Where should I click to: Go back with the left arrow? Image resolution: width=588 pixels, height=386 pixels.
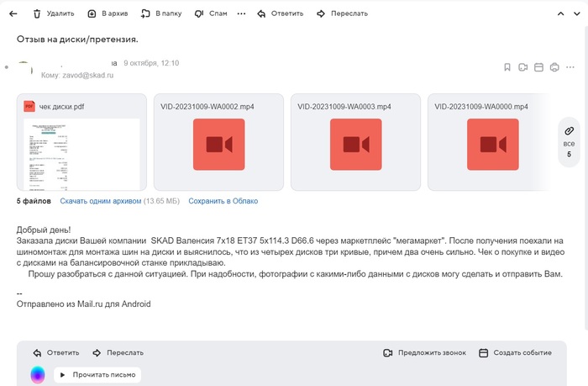13,14
